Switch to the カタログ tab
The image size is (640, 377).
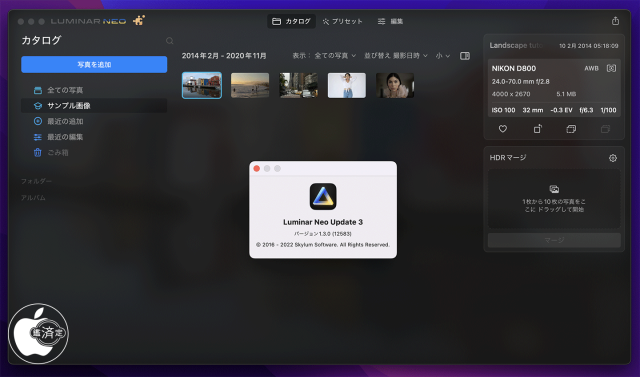click(x=291, y=21)
